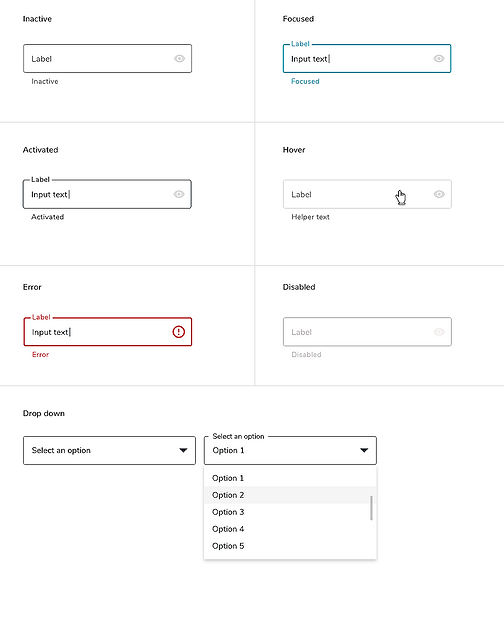Click the Activated input text field
The image size is (504, 639).
[107, 194]
